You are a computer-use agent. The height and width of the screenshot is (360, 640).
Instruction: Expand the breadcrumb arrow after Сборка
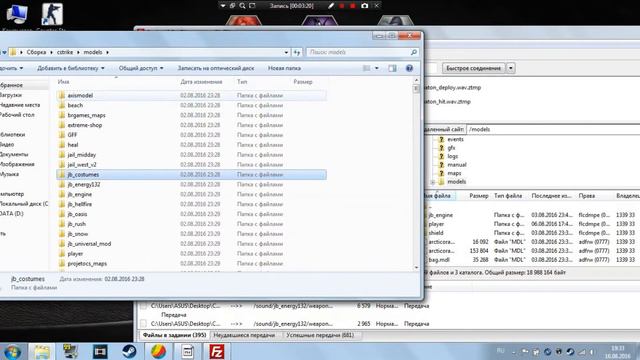tap(51, 52)
